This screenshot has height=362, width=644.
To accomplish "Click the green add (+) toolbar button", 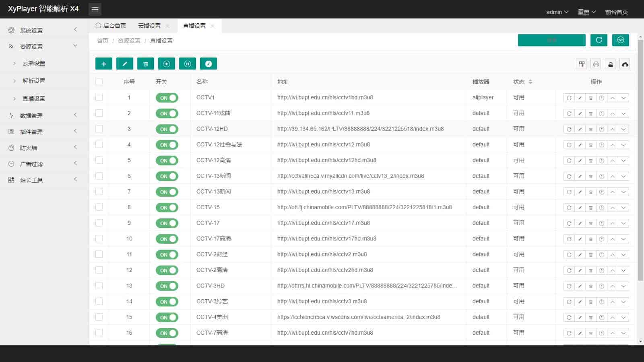I will (104, 64).
